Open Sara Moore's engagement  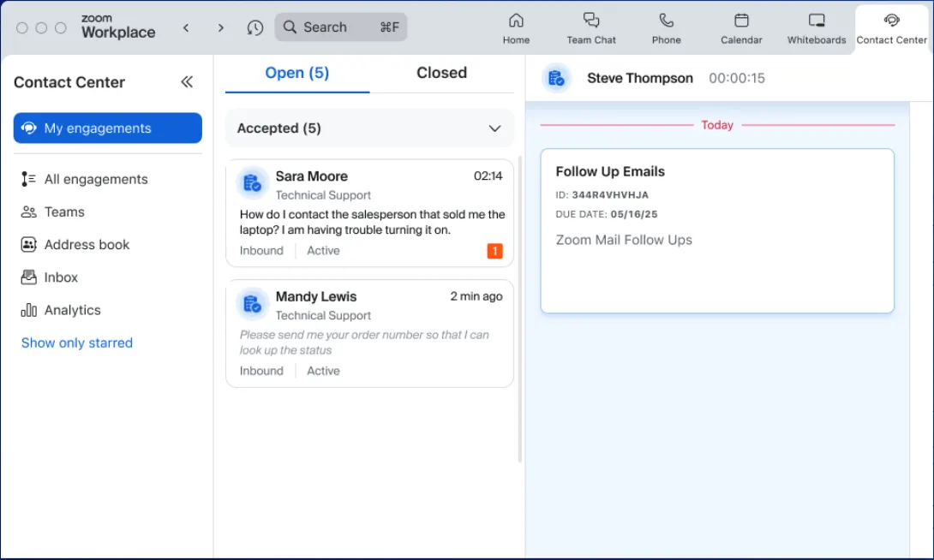(369, 212)
